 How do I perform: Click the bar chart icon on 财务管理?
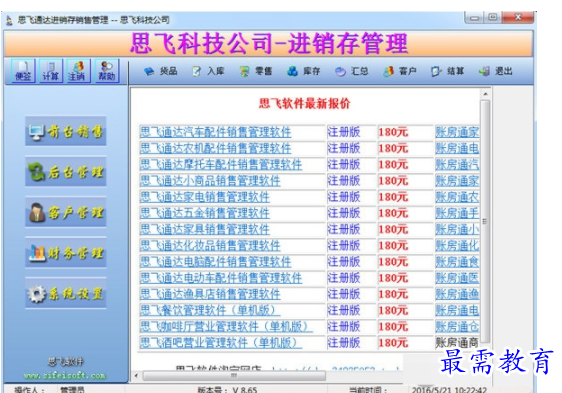tap(37, 253)
